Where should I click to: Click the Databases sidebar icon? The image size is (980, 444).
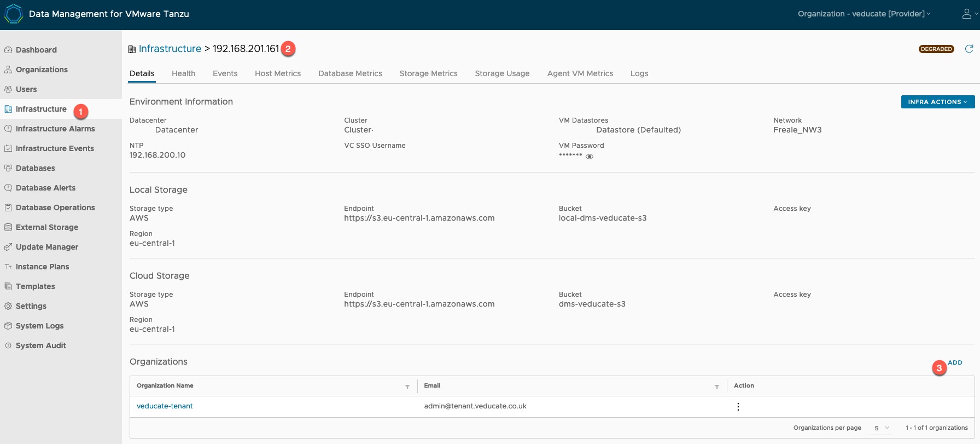click(8, 168)
